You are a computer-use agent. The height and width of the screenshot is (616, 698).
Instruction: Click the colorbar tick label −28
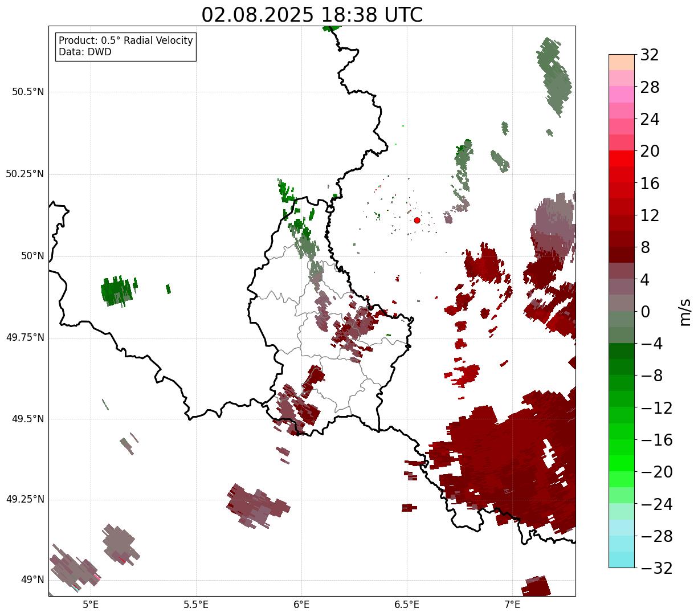[x=656, y=536]
